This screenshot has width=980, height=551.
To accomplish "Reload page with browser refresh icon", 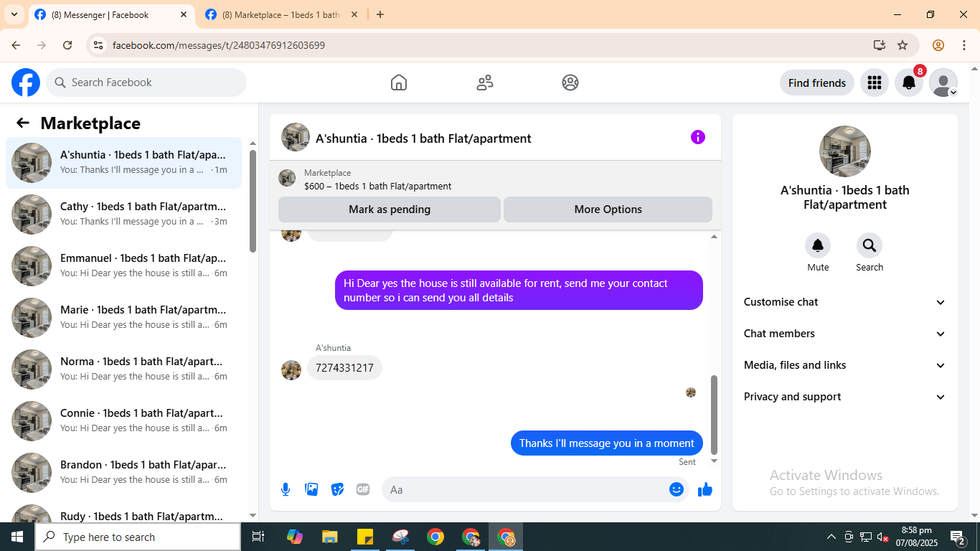I will [x=67, y=45].
